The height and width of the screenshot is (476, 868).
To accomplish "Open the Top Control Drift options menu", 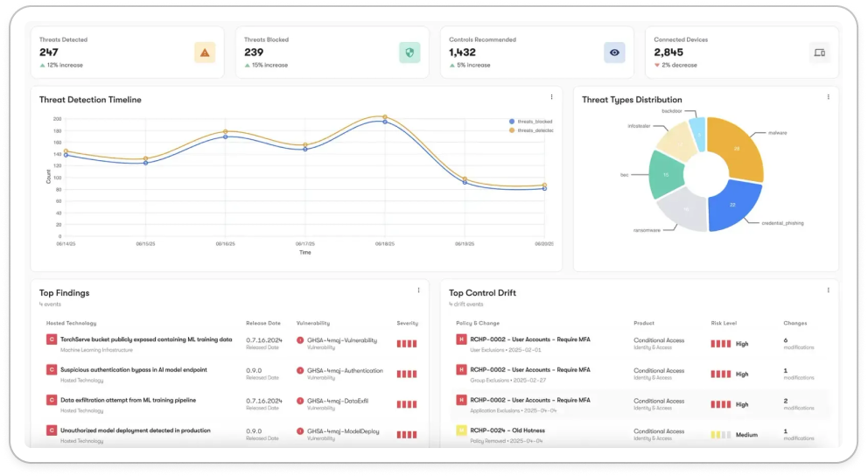I will [x=828, y=290].
